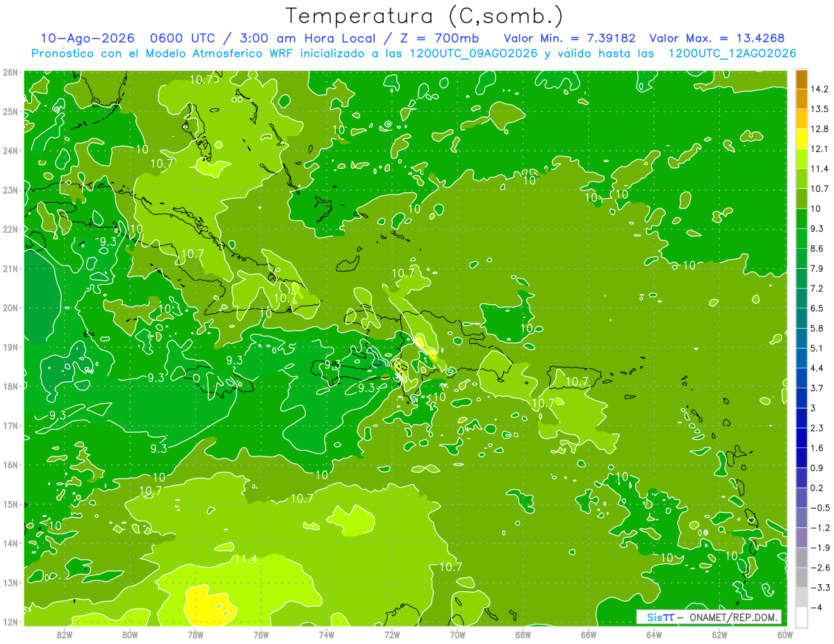Click the 13N latitude axis label

(10, 582)
